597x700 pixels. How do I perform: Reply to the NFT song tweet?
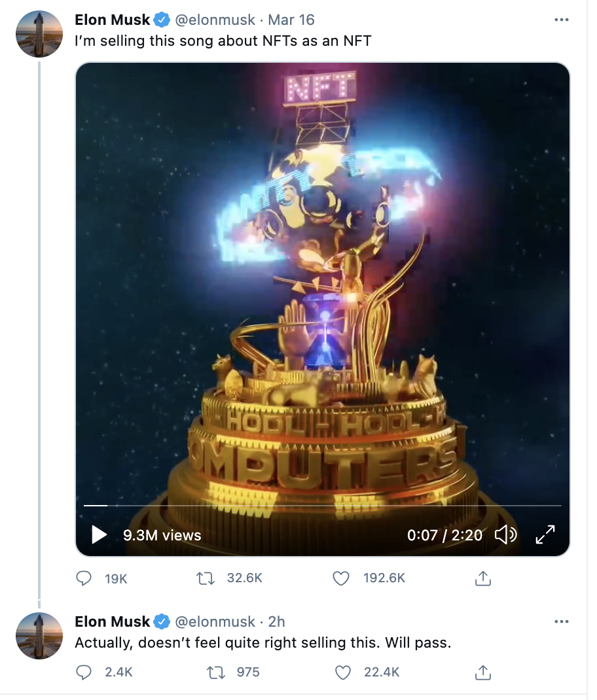point(84,578)
